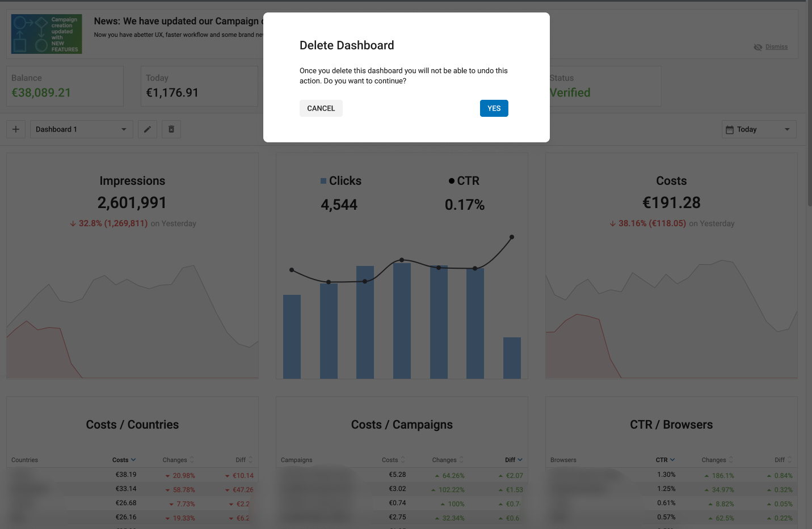Click the Campaign creation banner image
This screenshot has width=812, height=529.
46,33
